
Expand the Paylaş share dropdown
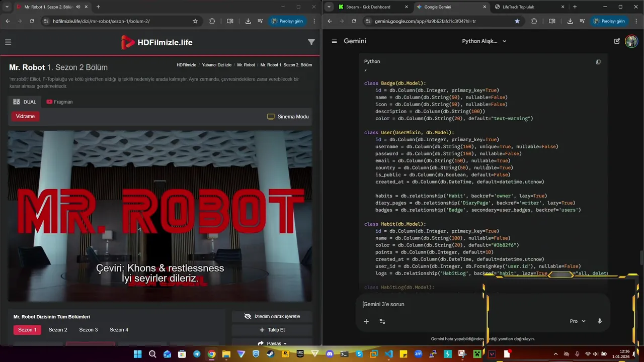[x=272, y=343]
